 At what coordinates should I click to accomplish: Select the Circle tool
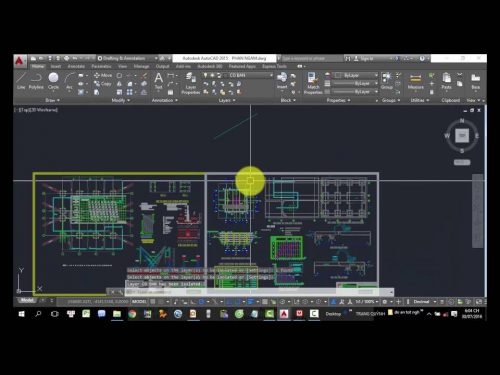click(x=53, y=81)
